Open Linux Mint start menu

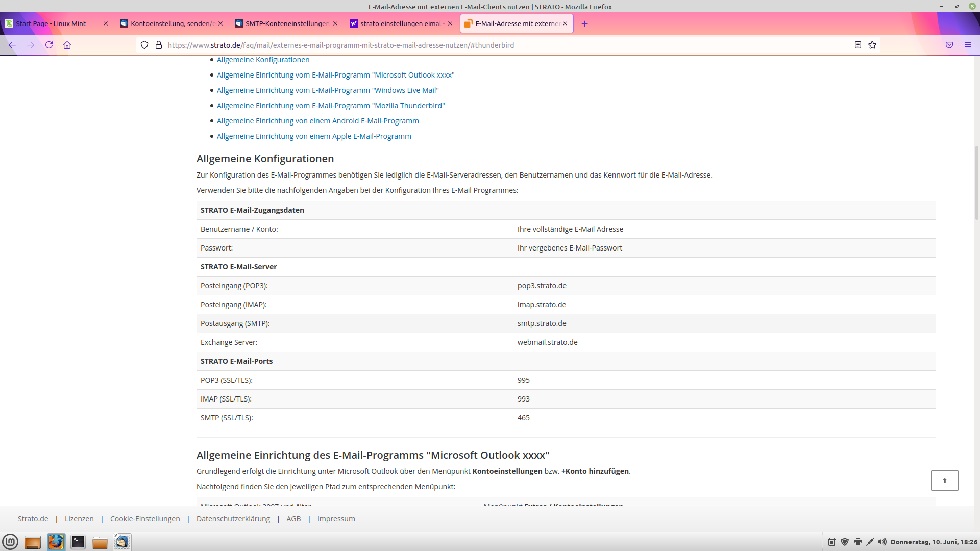point(10,542)
